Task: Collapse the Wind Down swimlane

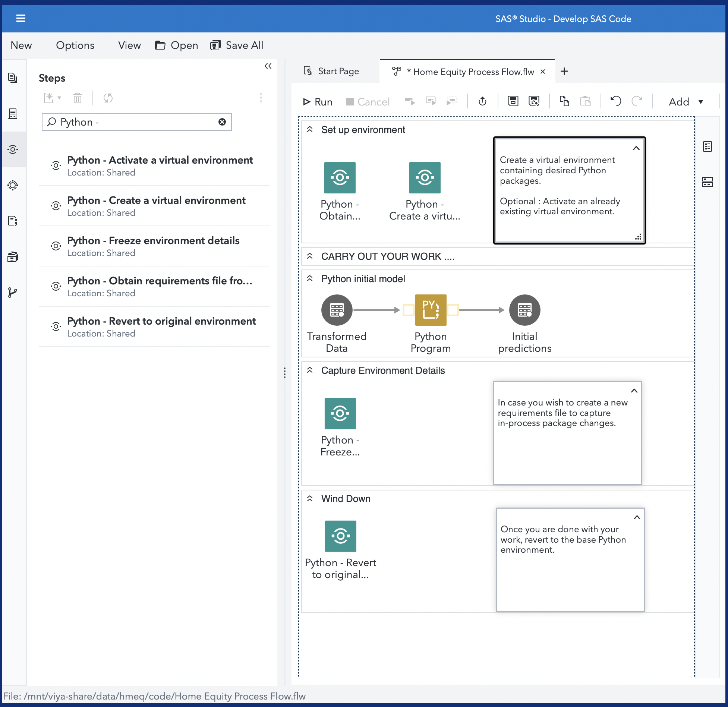Action: pyautogui.click(x=310, y=498)
